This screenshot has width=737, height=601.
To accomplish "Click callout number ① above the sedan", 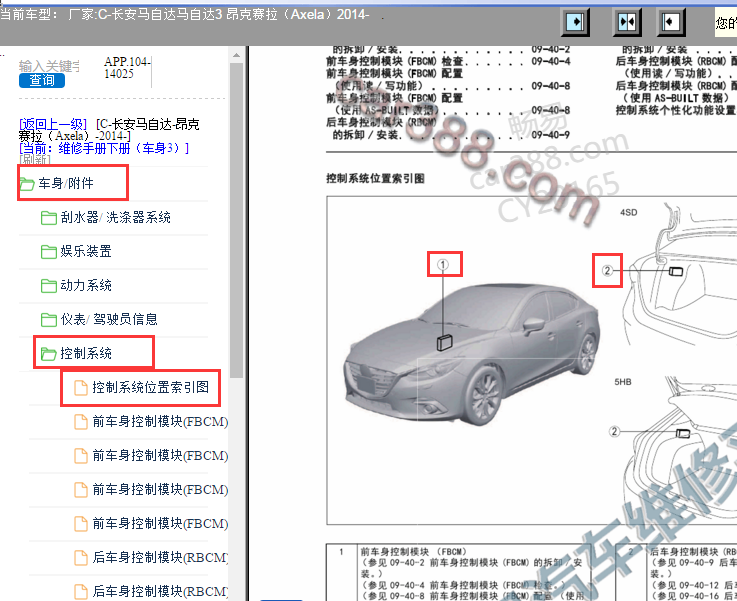I will click(x=443, y=265).
